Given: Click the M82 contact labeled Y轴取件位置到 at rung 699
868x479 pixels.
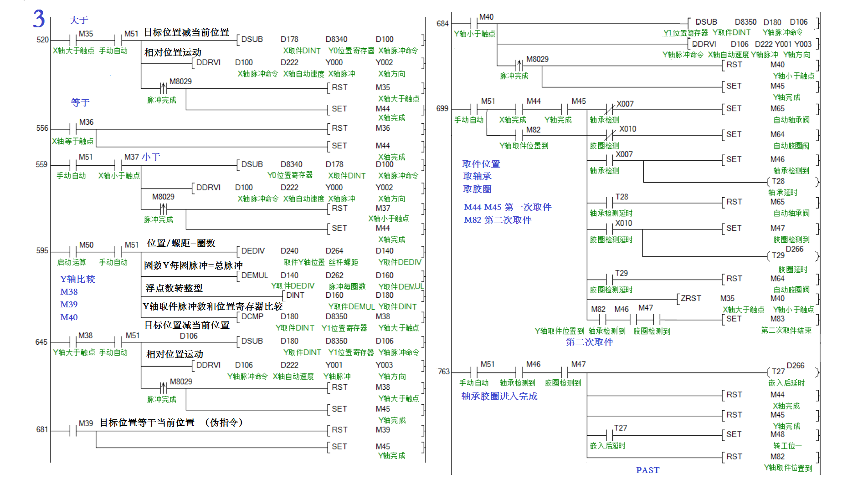Looking at the screenshot, I should [519, 135].
